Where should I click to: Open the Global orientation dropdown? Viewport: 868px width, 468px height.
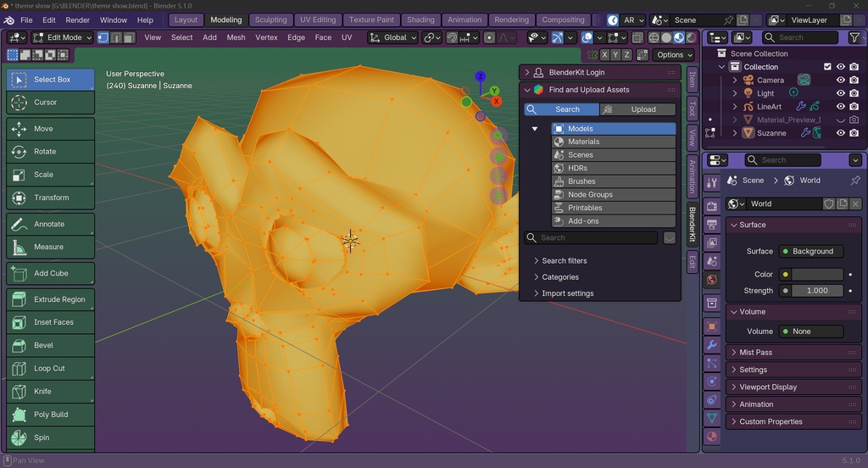(393, 37)
